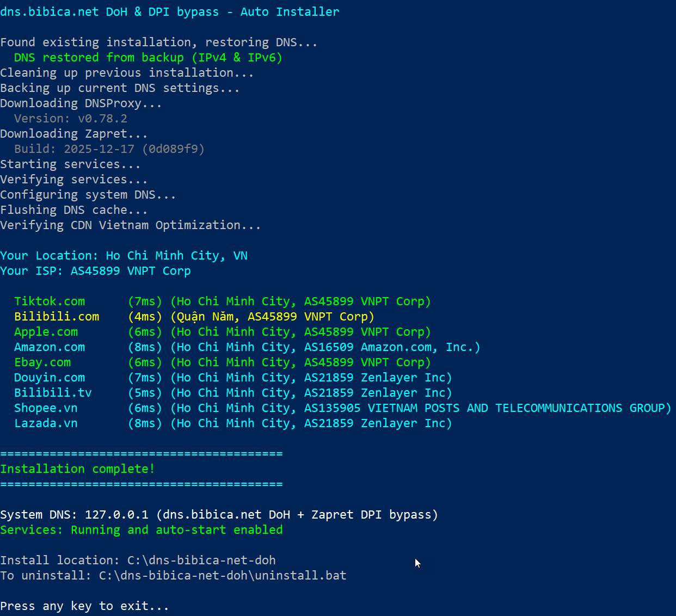Click 'Build: 2025-12-17 (0d089f9)' text

[109, 149]
